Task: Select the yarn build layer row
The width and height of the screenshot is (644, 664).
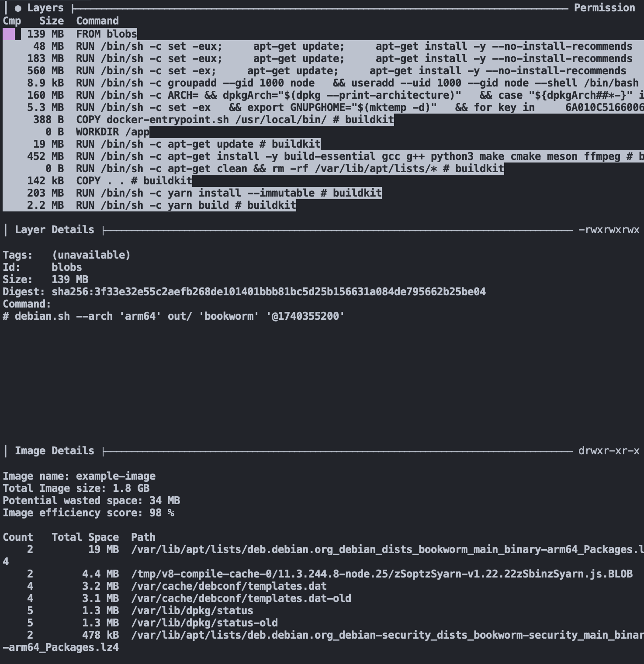Action: point(186,205)
